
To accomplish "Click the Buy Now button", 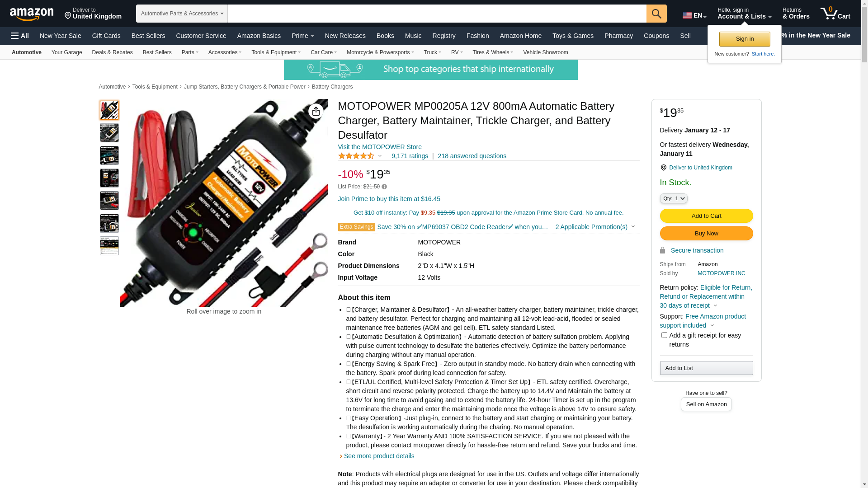I will pyautogui.click(x=706, y=234).
